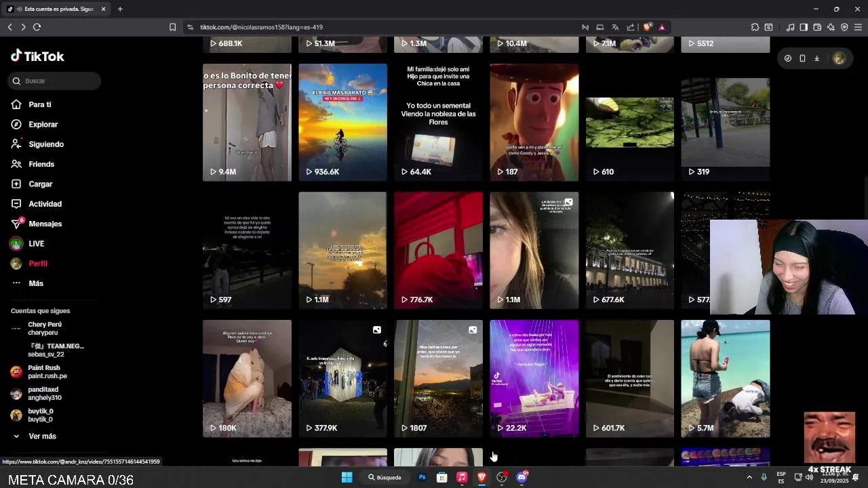
Task: Open the Brave VPN shield icon
Action: [844, 27]
